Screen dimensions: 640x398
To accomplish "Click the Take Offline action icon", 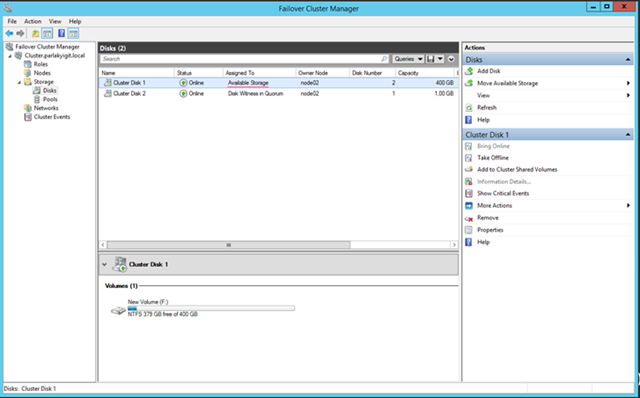I will pos(469,158).
